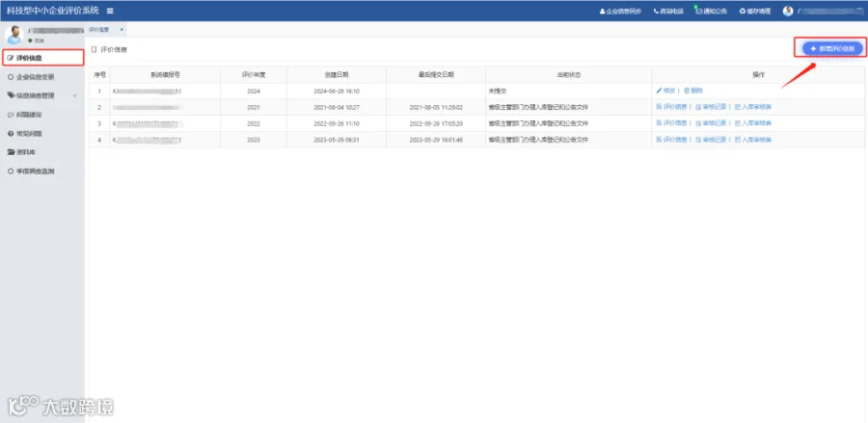Select the year cell 2021

254,107
